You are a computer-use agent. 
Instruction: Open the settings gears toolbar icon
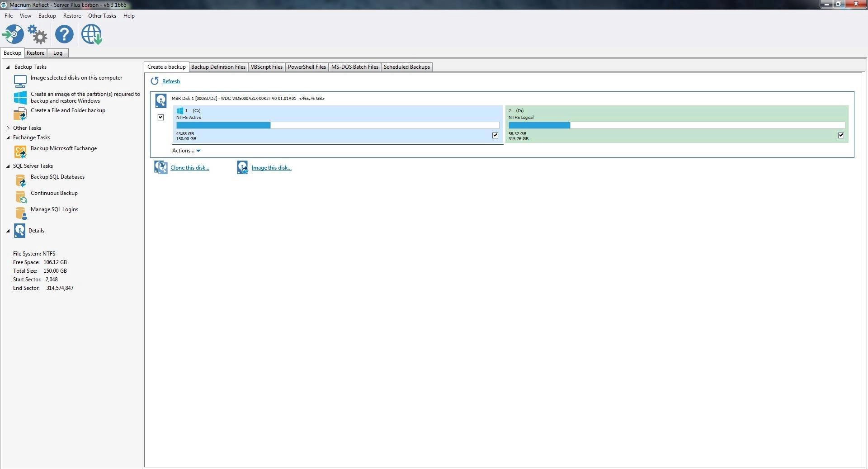(x=38, y=34)
